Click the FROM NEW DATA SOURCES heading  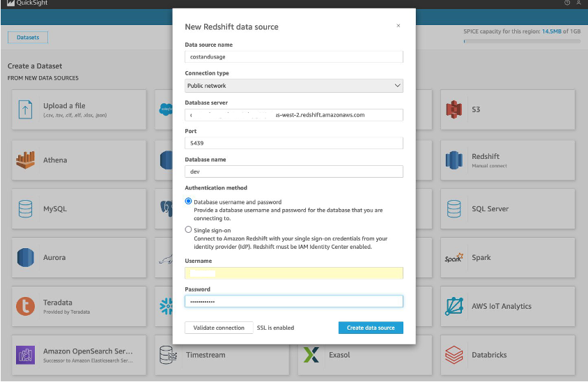[x=43, y=78]
